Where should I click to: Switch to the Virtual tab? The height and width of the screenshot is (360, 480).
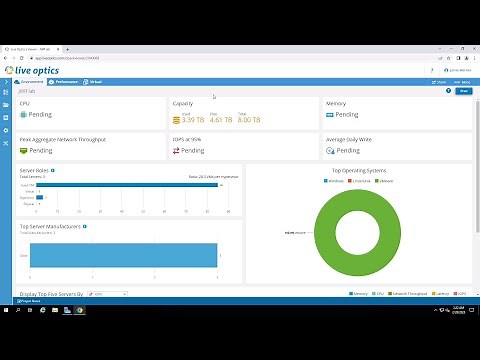(x=92, y=82)
